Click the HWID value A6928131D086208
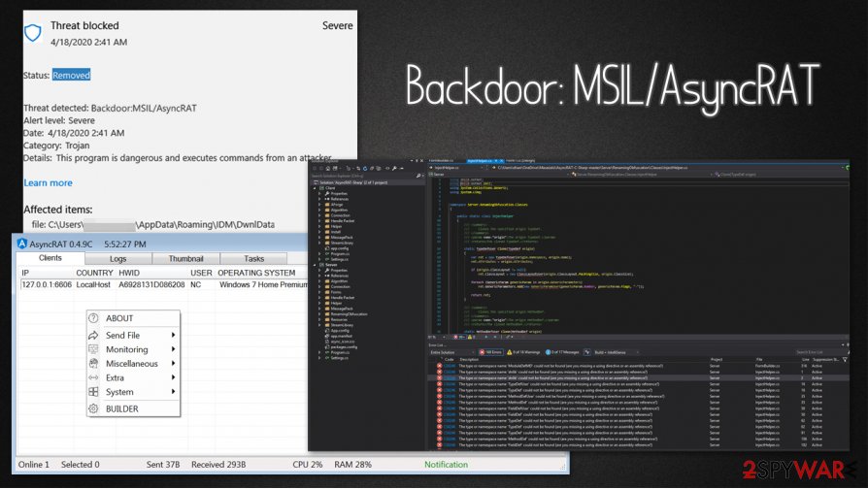This screenshot has height=489, width=868. click(151, 284)
